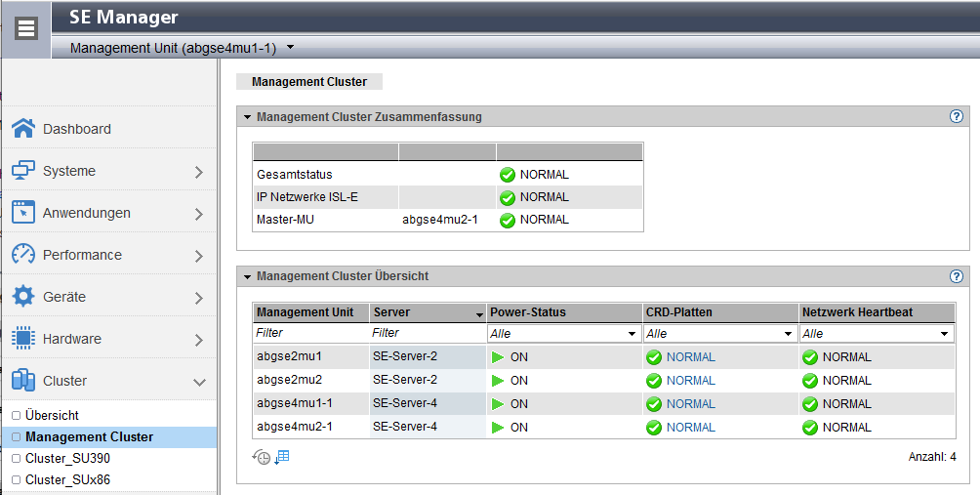
Task: Select Übersicht under Cluster
Action: tap(52, 415)
